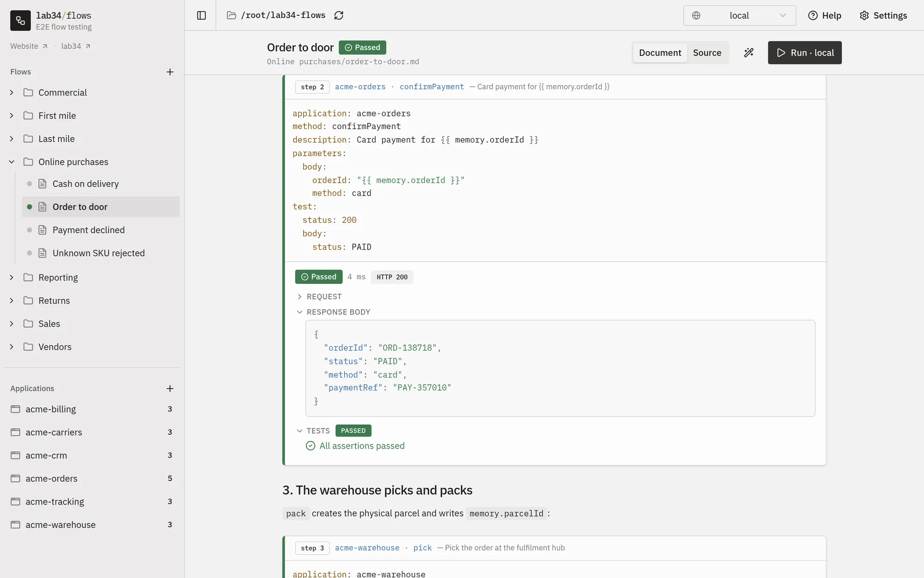Add a new flow with the plus icon
This screenshot has width=924, height=578.
click(170, 72)
